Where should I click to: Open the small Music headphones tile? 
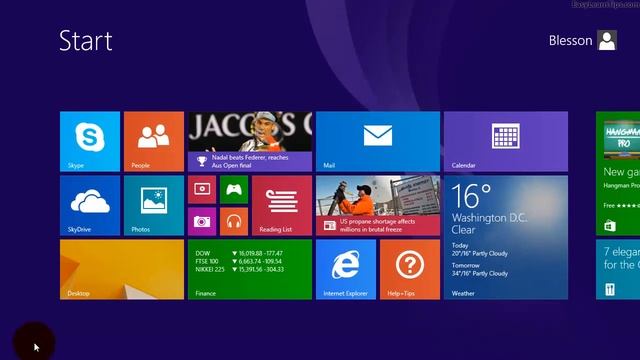point(234,222)
